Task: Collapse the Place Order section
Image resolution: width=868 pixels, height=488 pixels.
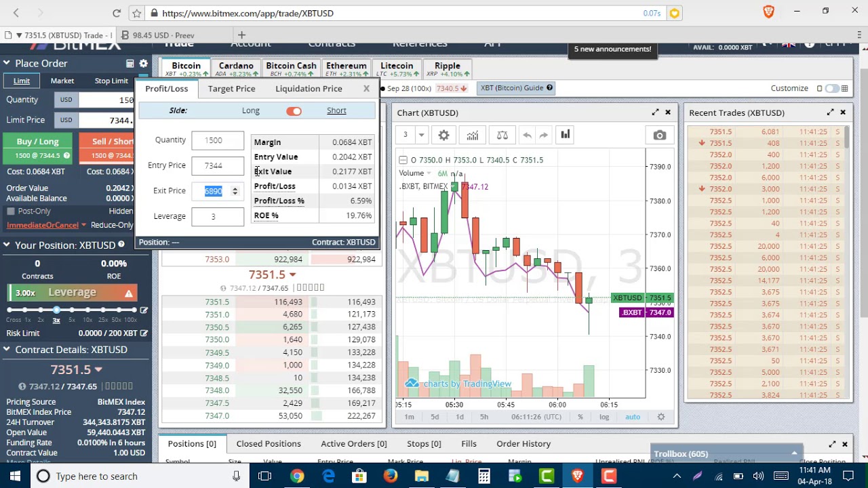Action: 6,64
